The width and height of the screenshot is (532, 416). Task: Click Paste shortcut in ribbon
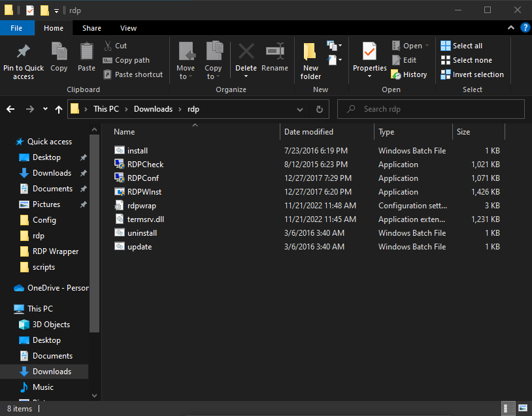pyautogui.click(x=133, y=74)
